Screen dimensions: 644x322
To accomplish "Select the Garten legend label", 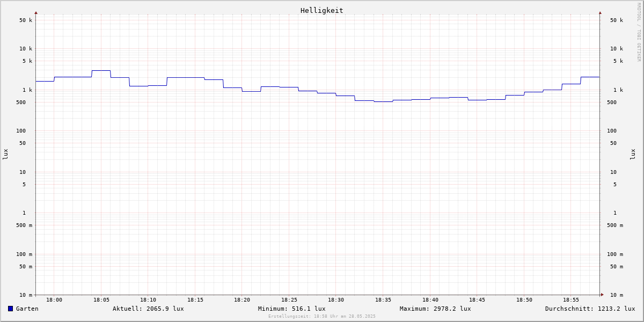I will (x=27, y=309).
